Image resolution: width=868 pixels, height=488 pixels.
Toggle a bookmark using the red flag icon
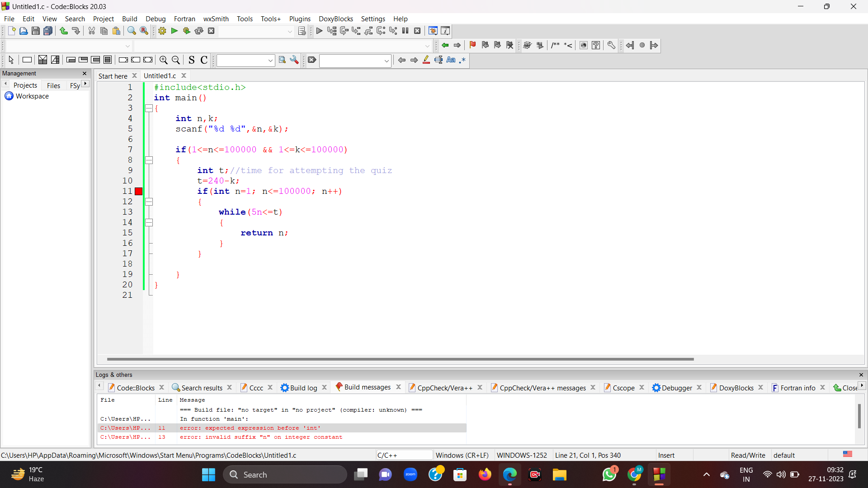472,45
